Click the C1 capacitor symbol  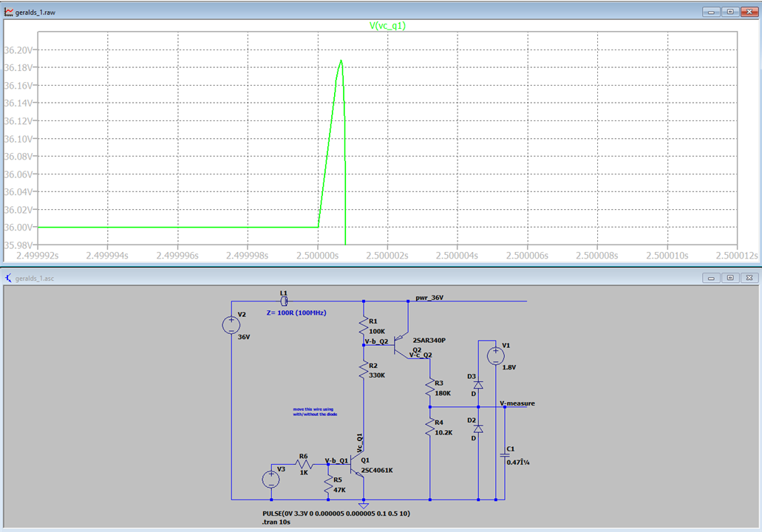506,452
